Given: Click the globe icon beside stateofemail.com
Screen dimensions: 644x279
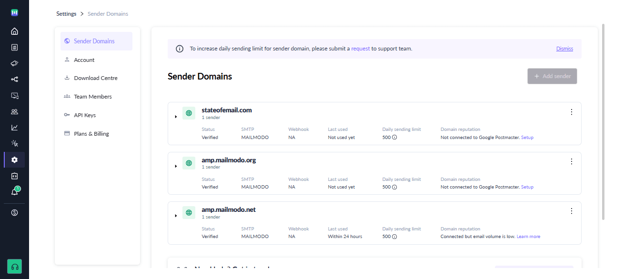Looking at the screenshot, I should pyautogui.click(x=189, y=113).
